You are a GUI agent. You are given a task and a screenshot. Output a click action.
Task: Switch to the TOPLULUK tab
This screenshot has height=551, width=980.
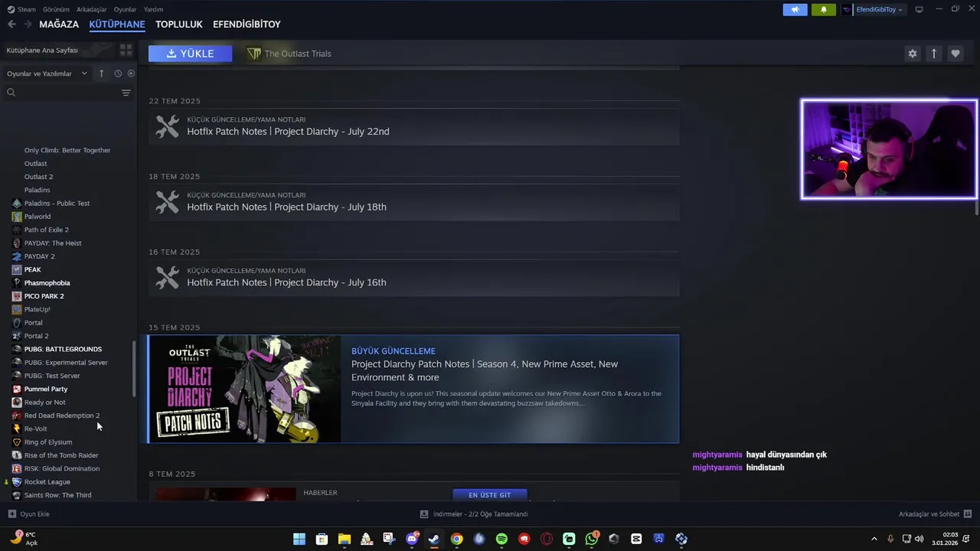[x=179, y=24]
